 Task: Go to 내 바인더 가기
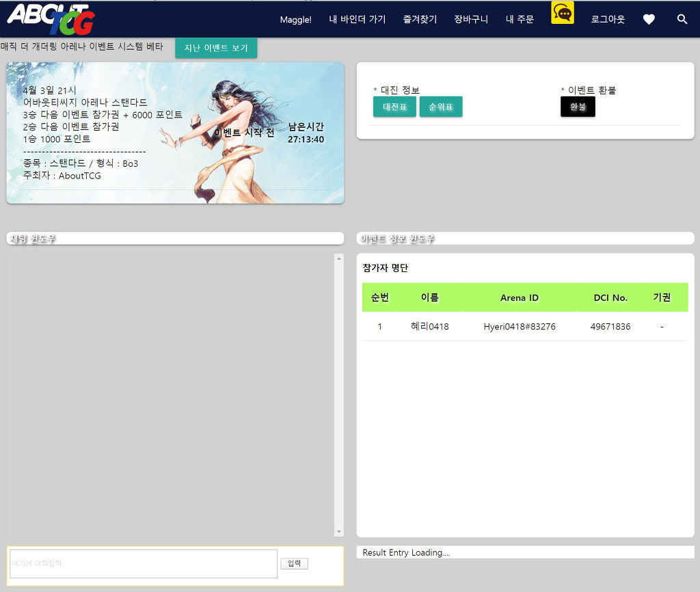pos(357,19)
